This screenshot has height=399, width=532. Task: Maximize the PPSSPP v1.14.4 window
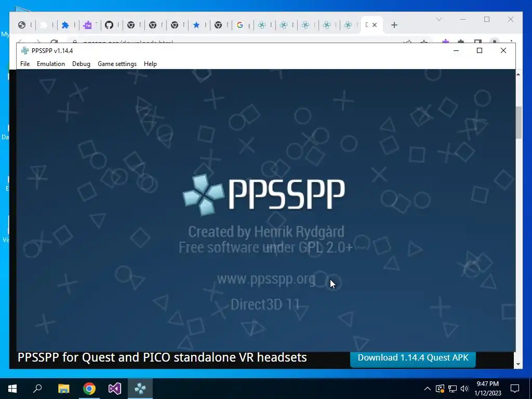point(480,50)
